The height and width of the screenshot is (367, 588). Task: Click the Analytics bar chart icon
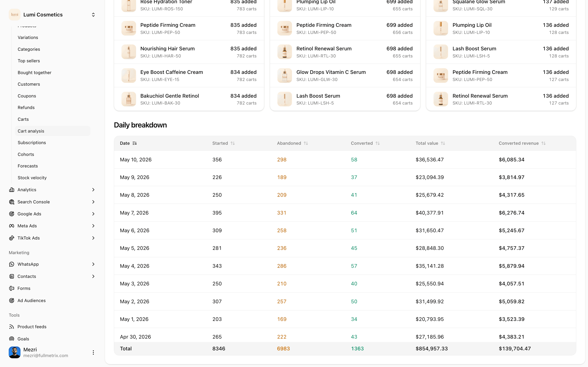12,190
